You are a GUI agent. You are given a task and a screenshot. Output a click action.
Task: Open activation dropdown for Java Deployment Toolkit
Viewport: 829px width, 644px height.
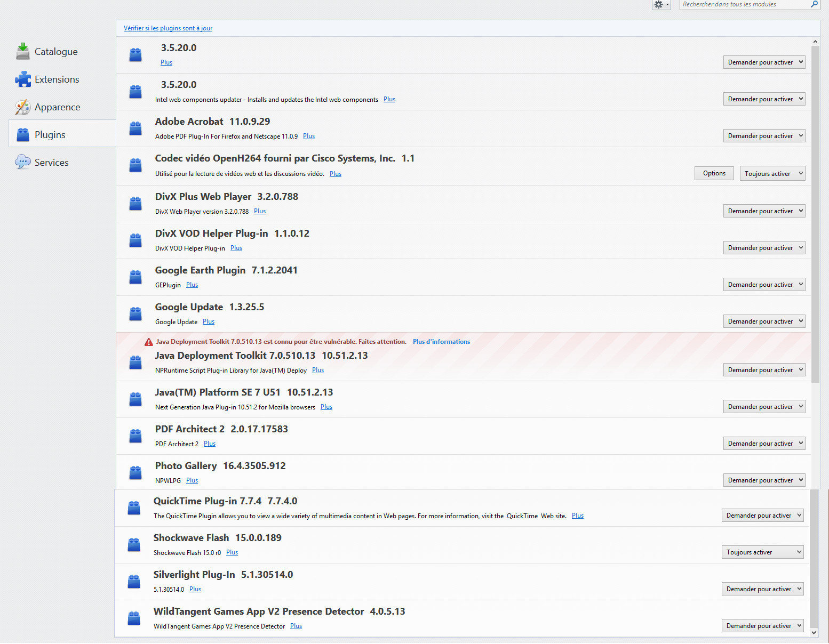tap(764, 370)
